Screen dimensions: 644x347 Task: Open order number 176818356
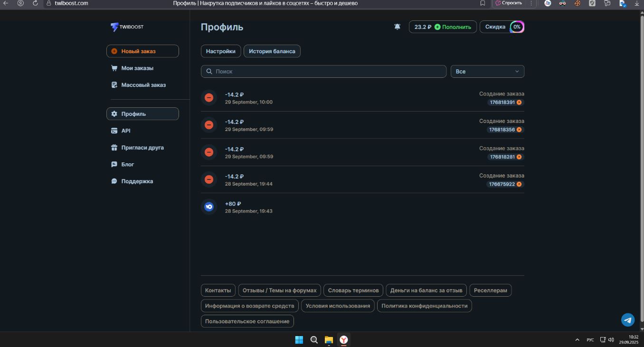502,130
